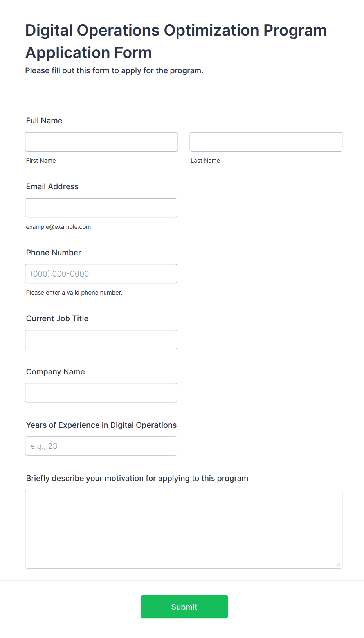Click the First Name input field
364x638 pixels.
101,142
